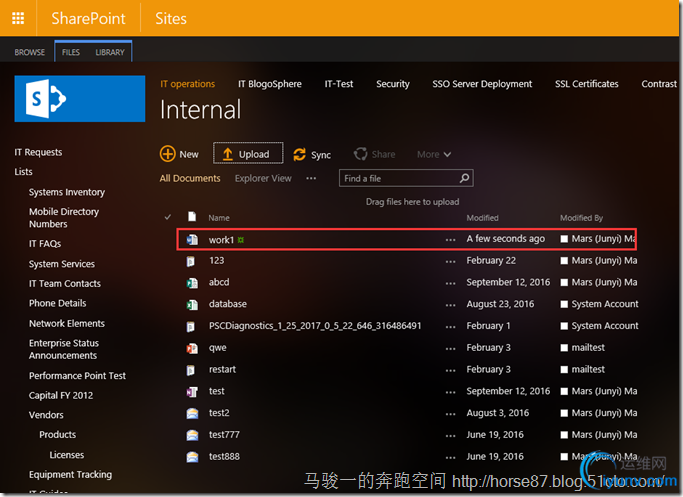Click in the Find a file box
Screen dimensions: 683x497
398,178
